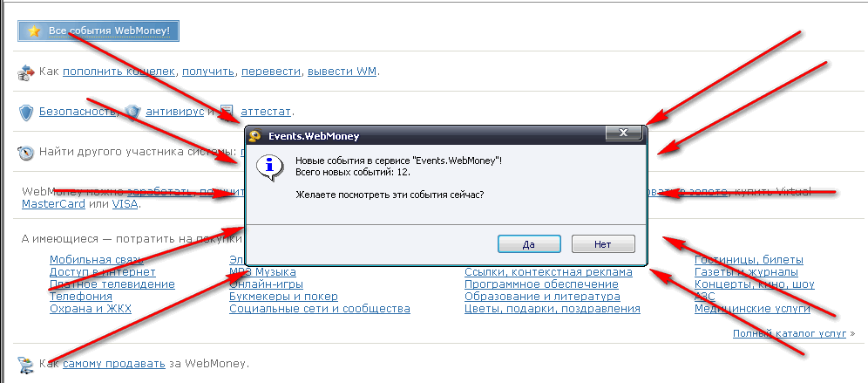Click the star icon in the events button
This screenshot has width=868, height=383.
pyautogui.click(x=34, y=31)
